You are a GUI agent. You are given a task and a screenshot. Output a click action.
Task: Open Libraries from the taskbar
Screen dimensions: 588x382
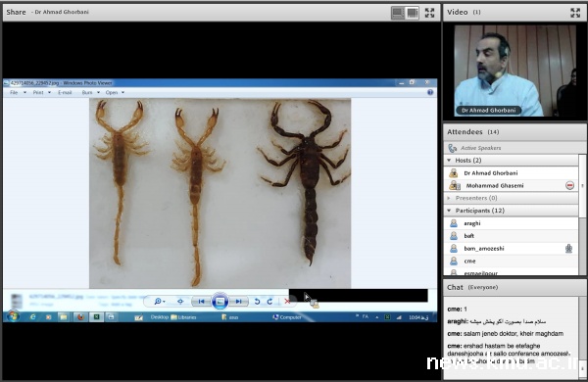pyautogui.click(x=184, y=317)
